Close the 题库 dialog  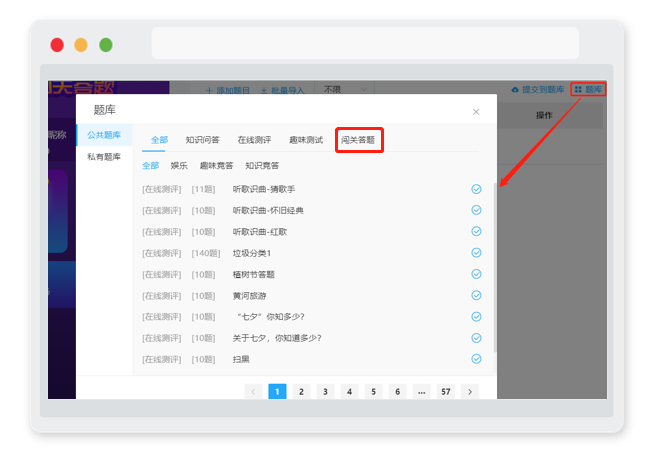point(476,112)
